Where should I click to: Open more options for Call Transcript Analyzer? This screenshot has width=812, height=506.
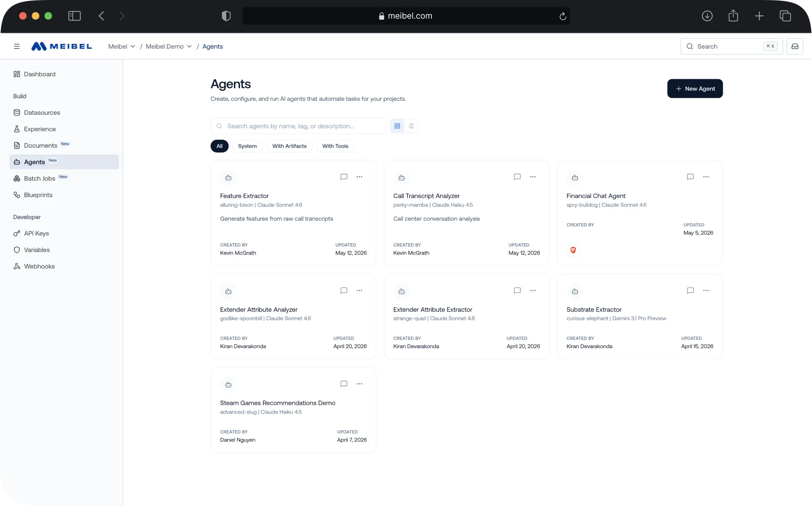pyautogui.click(x=533, y=177)
